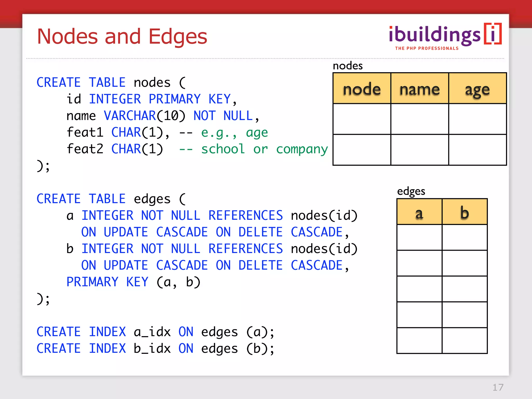Image resolution: width=532 pixels, height=399 pixels.
Task: Click the 'a' column header in edges table
Action: pyautogui.click(x=419, y=212)
